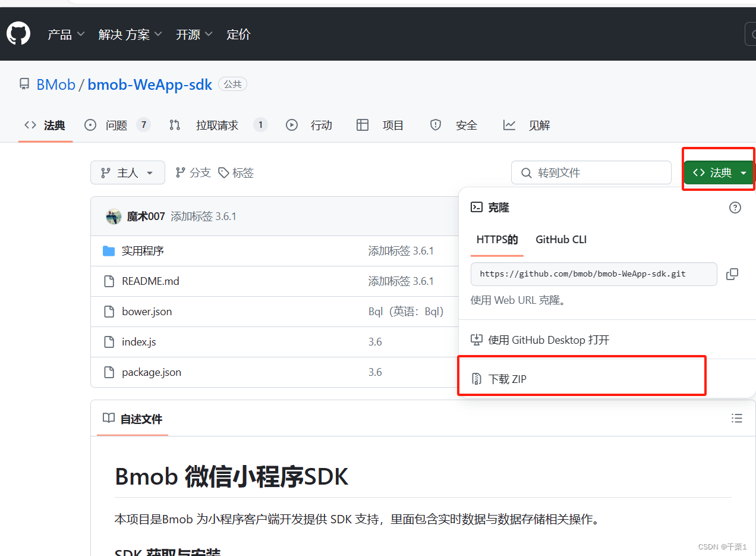Image resolution: width=756 pixels, height=556 pixels.
Task: Open help via the question mark icon
Action: click(735, 207)
